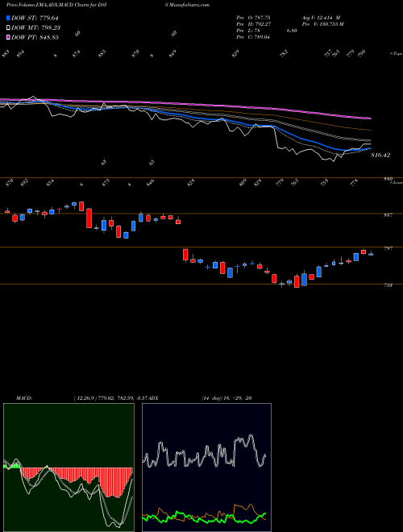Select the 'DOW ST: 779.64' legend label

[35, 18]
